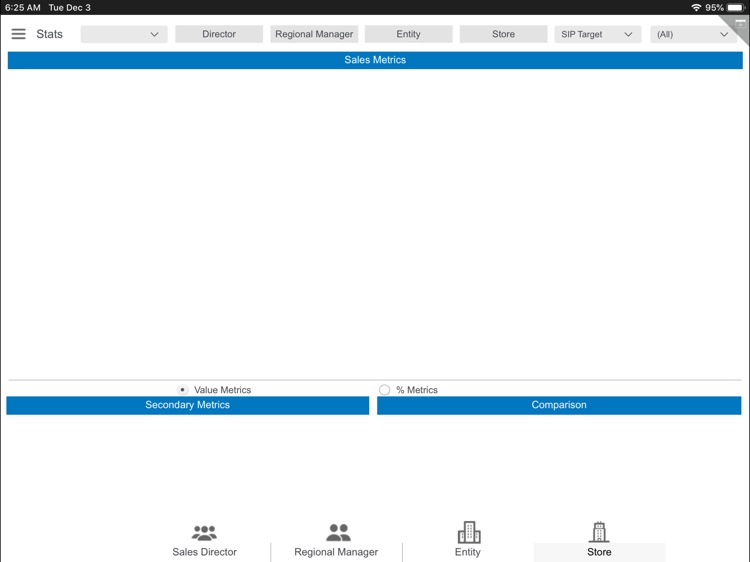This screenshot has width=750, height=562.
Task: Select the Value Metrics radio button
Action: point(183,390)
